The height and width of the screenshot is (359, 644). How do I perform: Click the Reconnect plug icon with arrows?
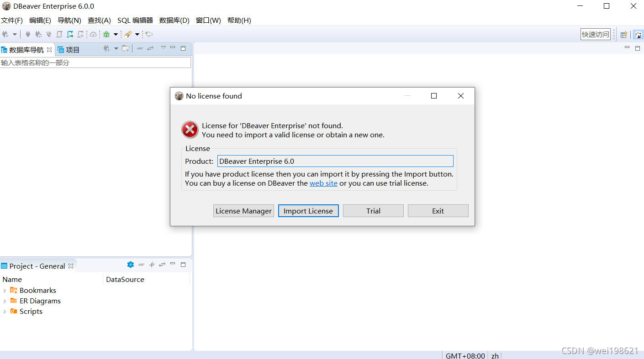38,34
